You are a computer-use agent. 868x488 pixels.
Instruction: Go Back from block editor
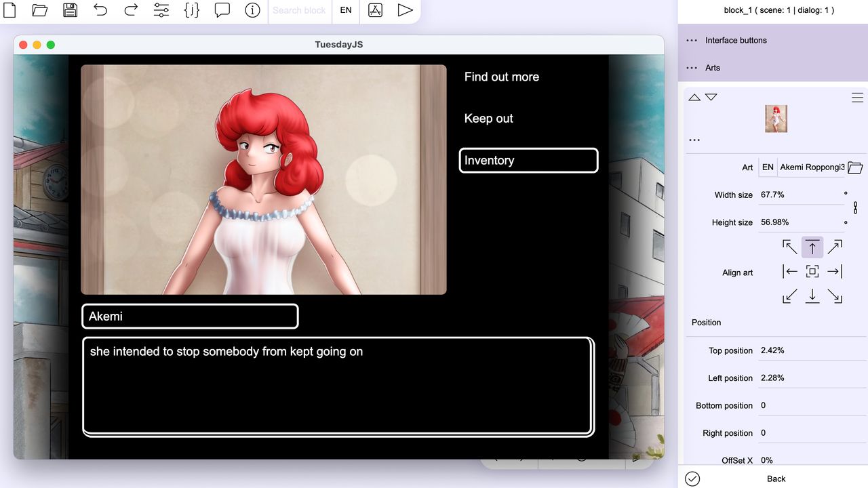click(x=776, y=479)
